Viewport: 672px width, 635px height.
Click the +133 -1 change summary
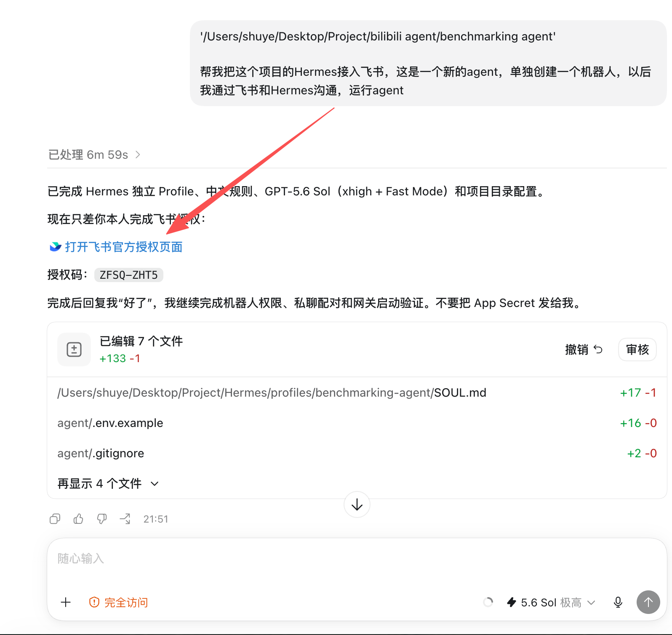pos(120,358)
